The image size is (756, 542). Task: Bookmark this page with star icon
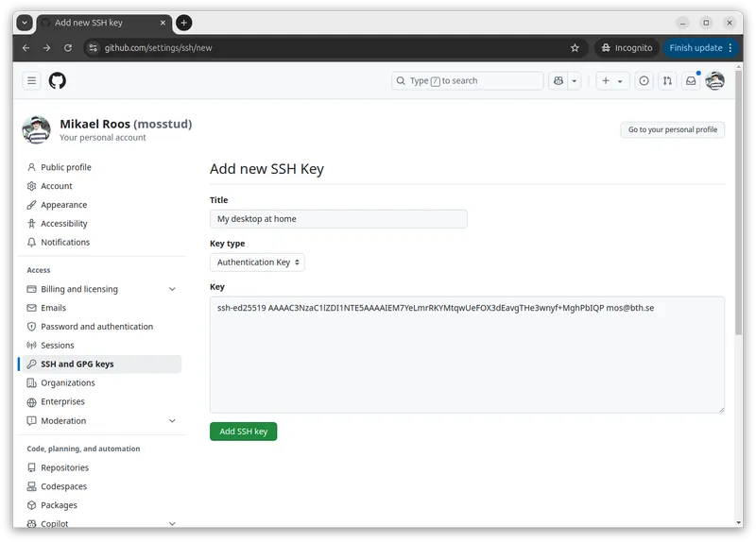tap(575, 48)
